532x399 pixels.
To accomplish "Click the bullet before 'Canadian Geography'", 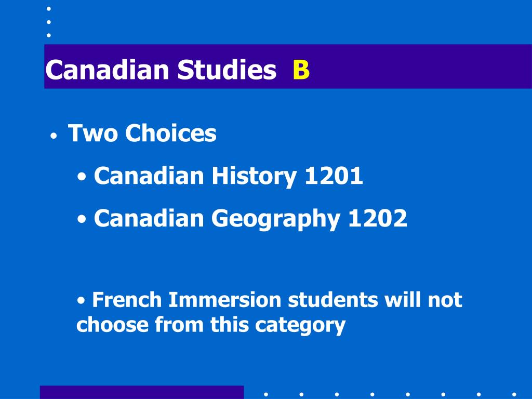I will [82, 219].
